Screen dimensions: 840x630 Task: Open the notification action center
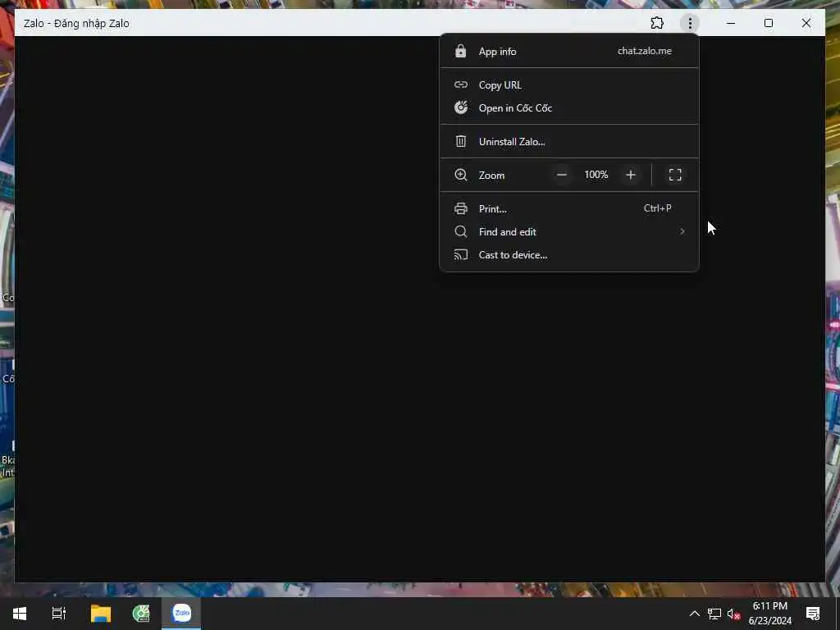(x=813, y=614)
